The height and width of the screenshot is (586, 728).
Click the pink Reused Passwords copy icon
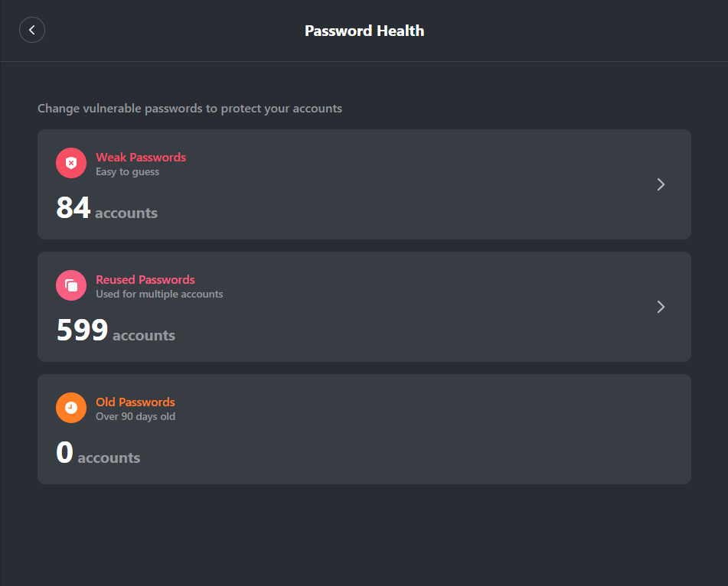coord(71,285)
